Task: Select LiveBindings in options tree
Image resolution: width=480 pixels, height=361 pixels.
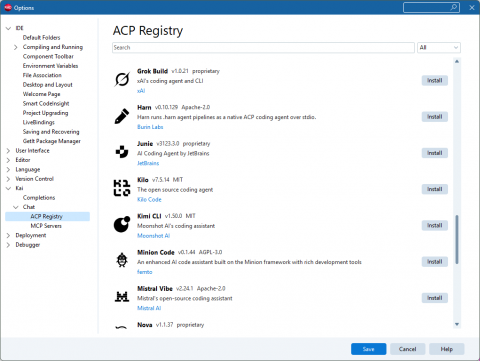Action: [x=39, y=122]
